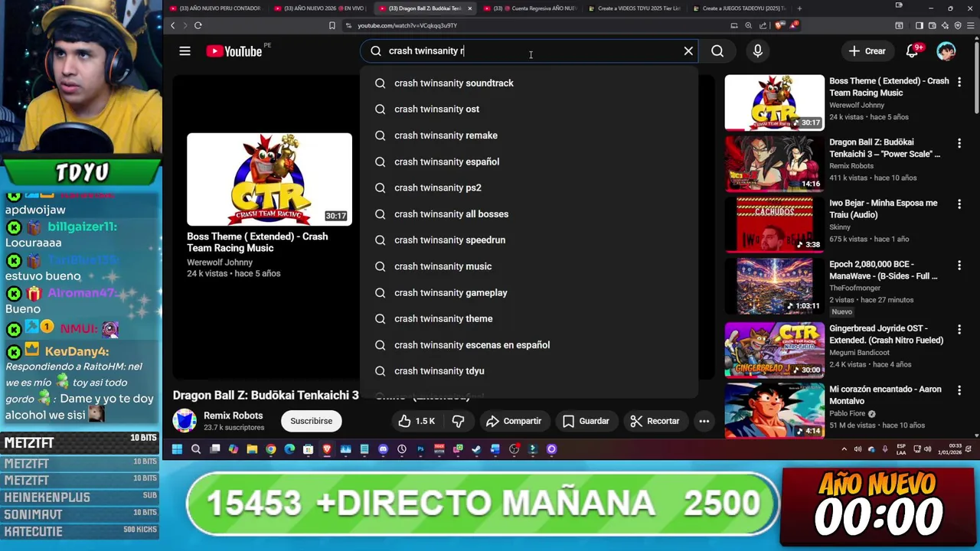Switch to AÑO NUEVO PERU CONTADOR tab
The image size is (980, 551).
pyautogui.click(x=214, y=8)
